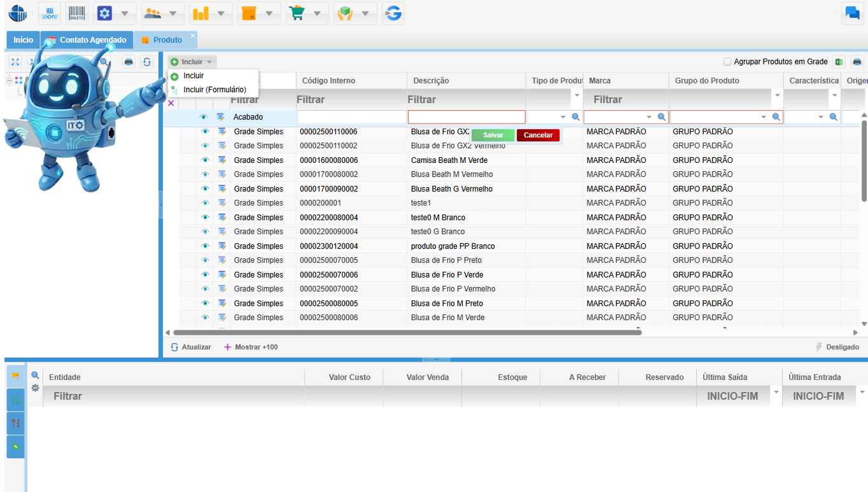Enable Agrupar Produtos em Grade checkbox
The height and width of the screenshot is (492, 868).
click(727, 62)
